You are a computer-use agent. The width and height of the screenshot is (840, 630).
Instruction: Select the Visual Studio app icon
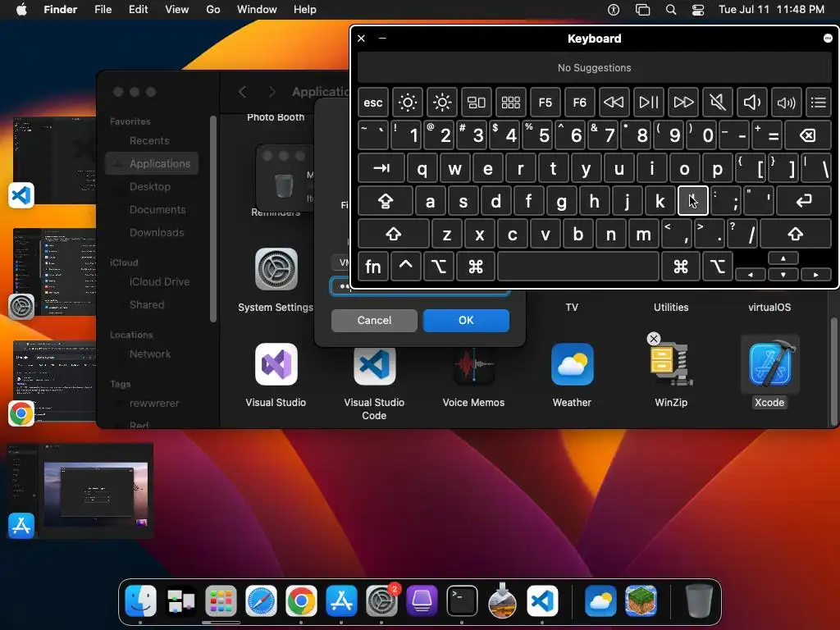click(276, 364)
